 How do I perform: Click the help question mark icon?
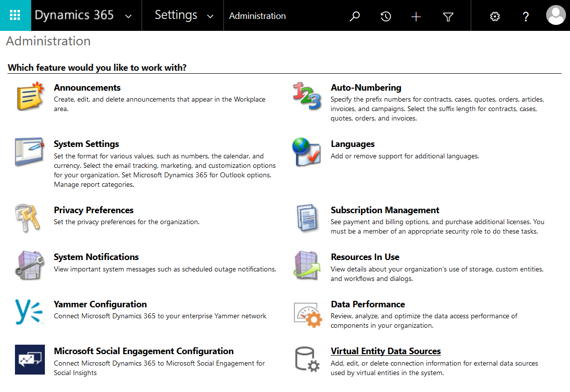coord(526,16)
